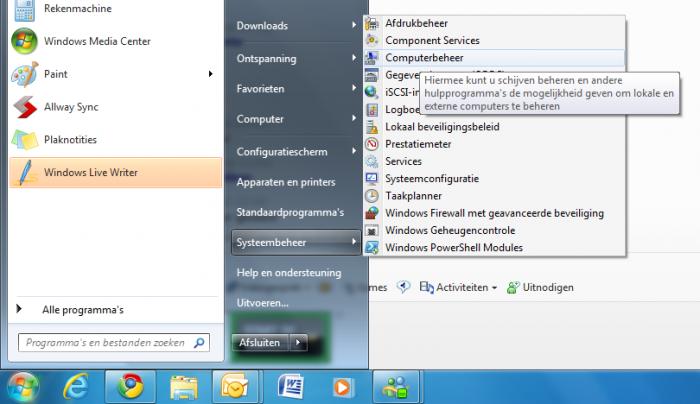Click the Activiteiten icon in background window
This screenshot has width=700, height=404.
[426, 287]
